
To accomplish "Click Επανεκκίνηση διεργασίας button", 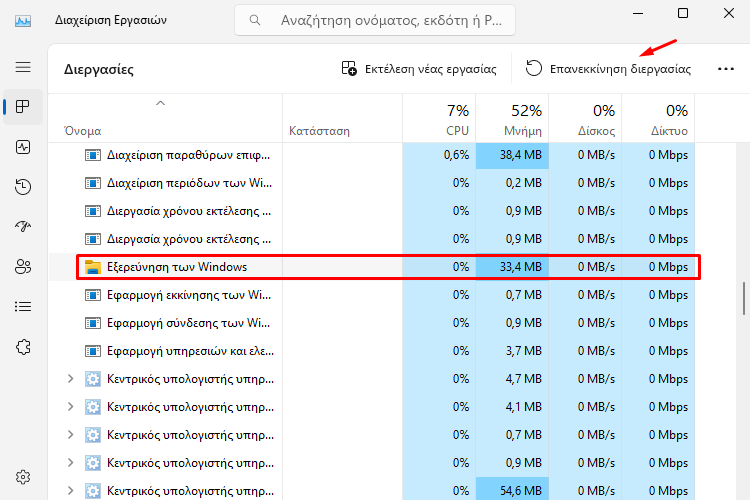I will click(x=608, y=69).
